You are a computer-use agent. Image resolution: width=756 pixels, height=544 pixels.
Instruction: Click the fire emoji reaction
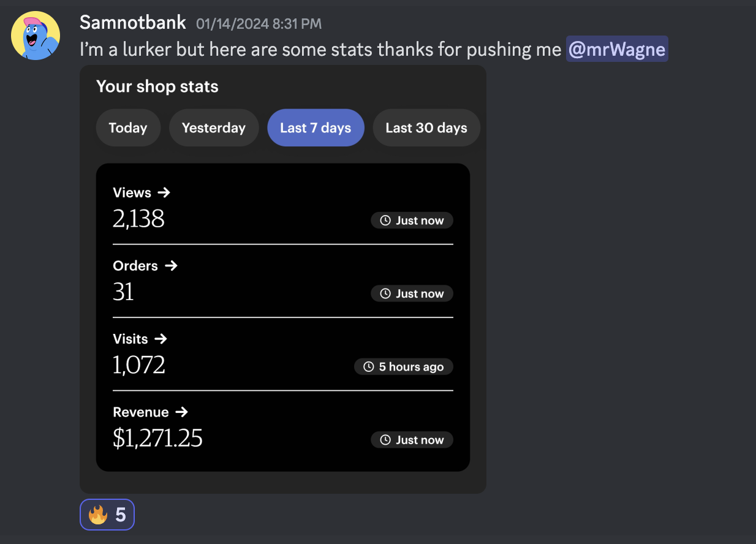click(x=107, y=515)
